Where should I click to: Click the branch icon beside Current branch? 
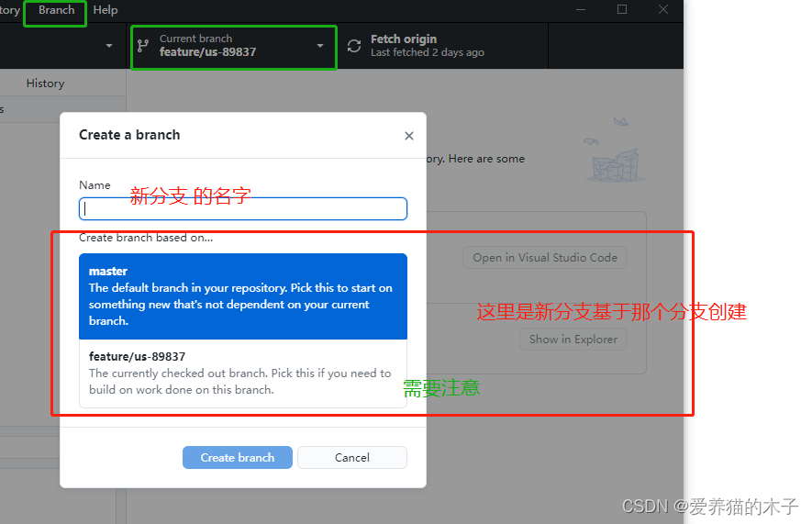pyautogui.click(x=143, y=46)
